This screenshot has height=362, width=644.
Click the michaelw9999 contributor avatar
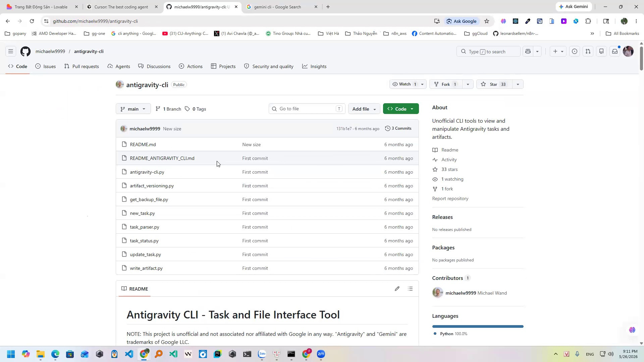[x=438, y=293]
